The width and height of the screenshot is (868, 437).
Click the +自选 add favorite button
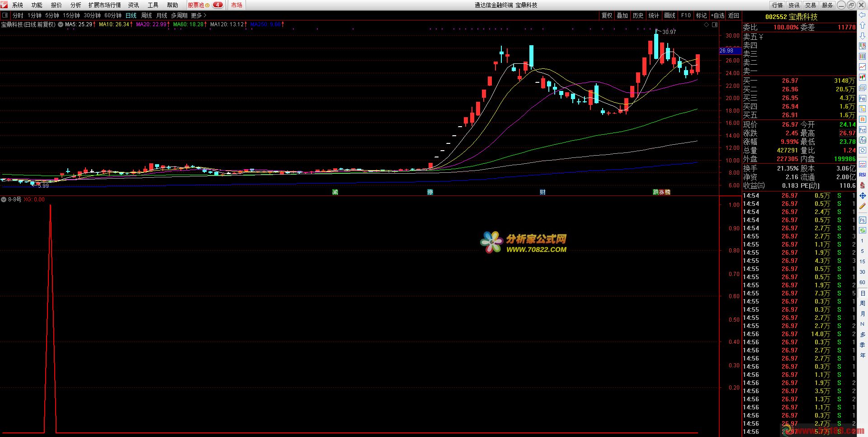(x=717, y=15)
